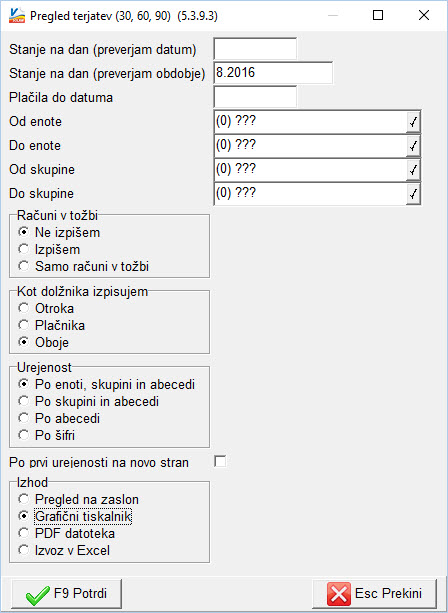
Task: Expand the Od skupine dropdown list
Action: point(413,170)
